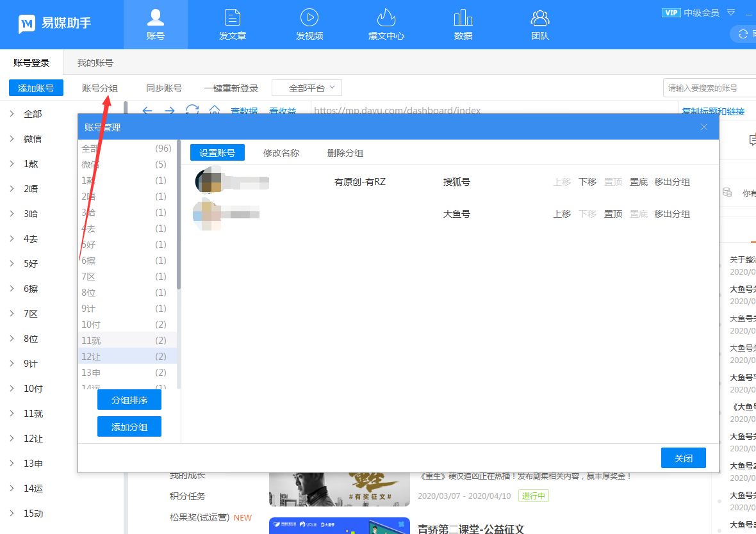
Task: Expand the 微信 group in sidebar
Action: (12, 139)
